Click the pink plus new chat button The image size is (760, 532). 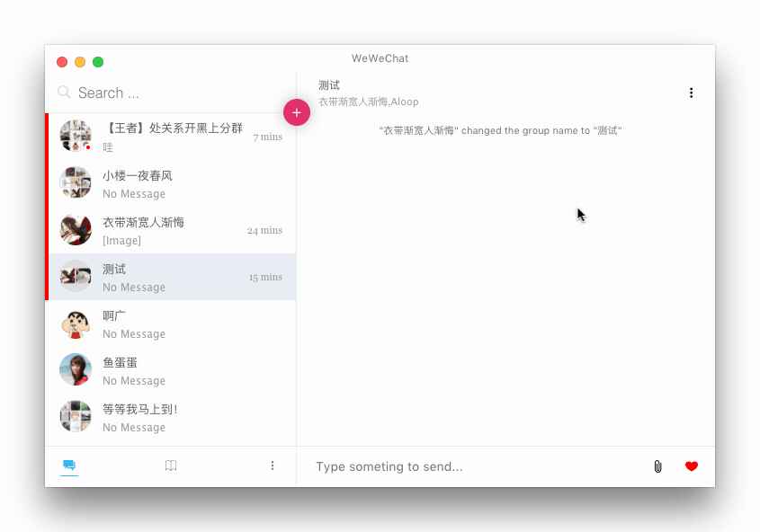click(297, 112)
